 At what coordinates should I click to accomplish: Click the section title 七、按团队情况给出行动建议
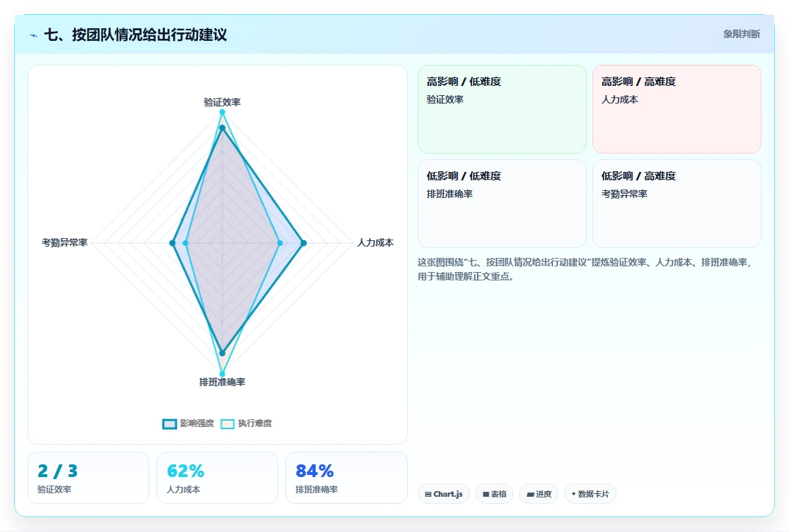tap(136, 35)
